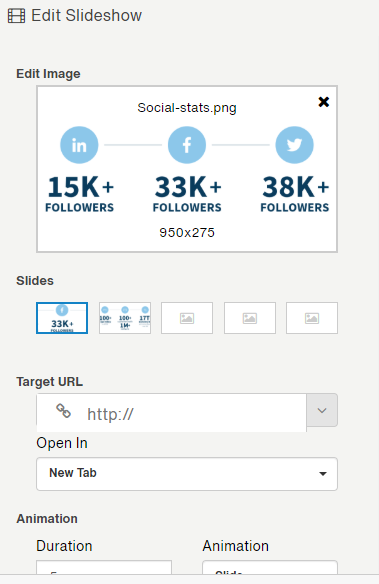379x584 pixels.
Task: Select the second slide thumbnail with stats
Action: tap(125, 318)
